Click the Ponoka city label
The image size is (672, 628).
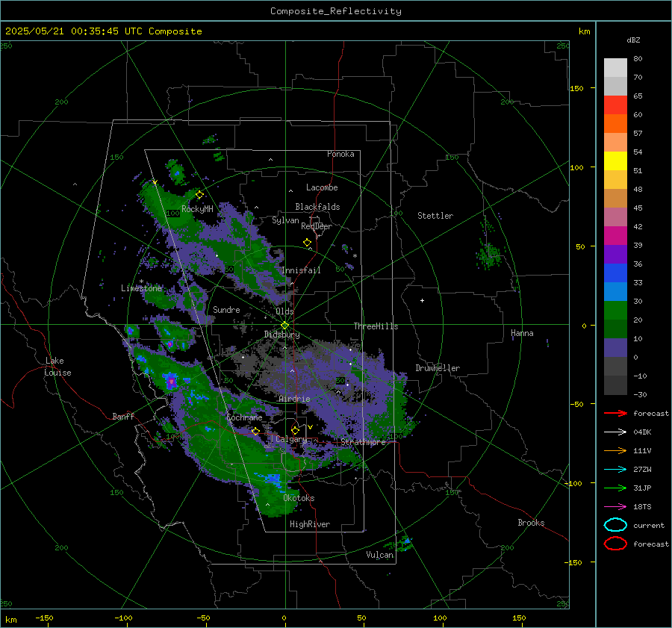[340, 154]
